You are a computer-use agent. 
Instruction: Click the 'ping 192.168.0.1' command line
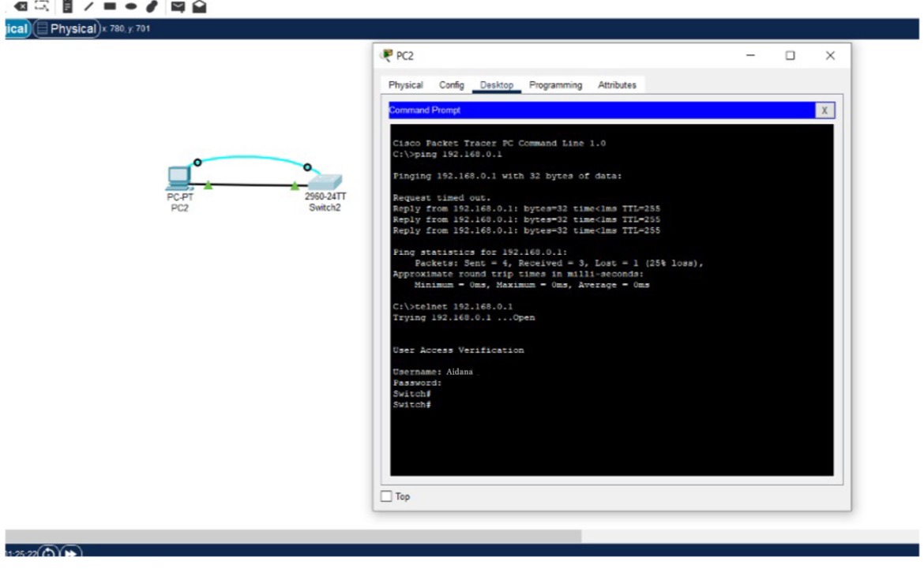447,154
